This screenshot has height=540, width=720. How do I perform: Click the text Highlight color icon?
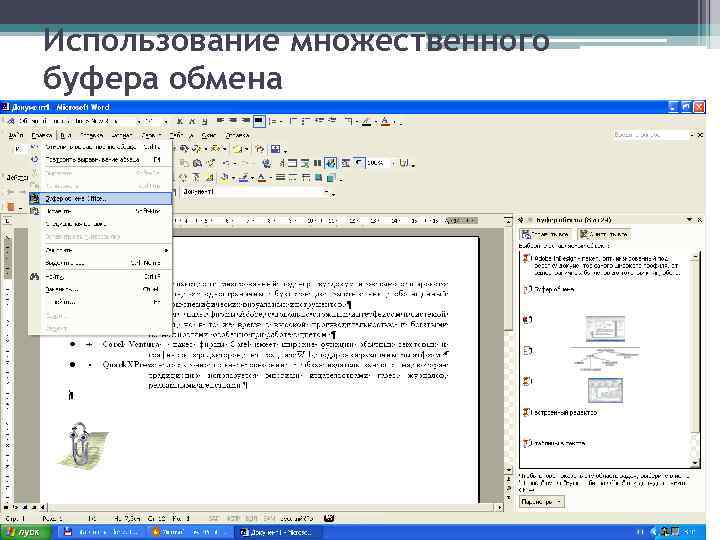pos(366,121)
